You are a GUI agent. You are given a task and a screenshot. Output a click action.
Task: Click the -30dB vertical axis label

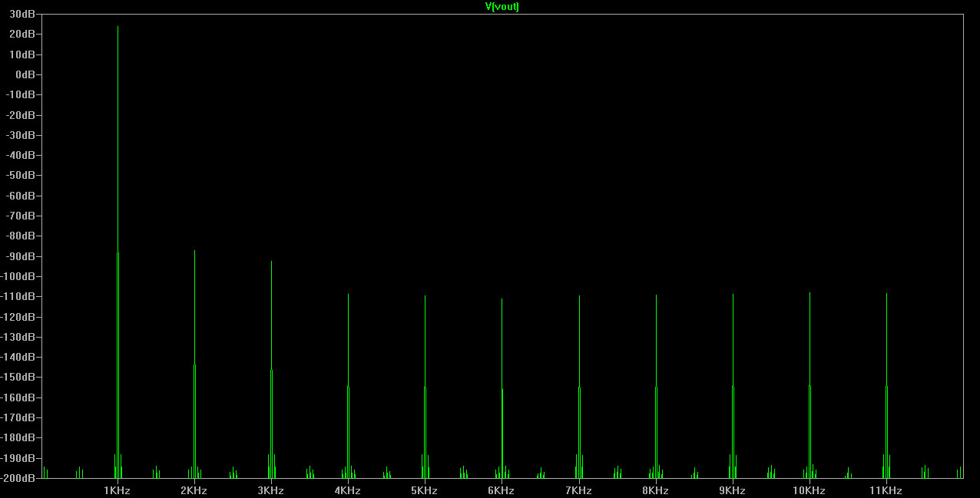[21, 135]
